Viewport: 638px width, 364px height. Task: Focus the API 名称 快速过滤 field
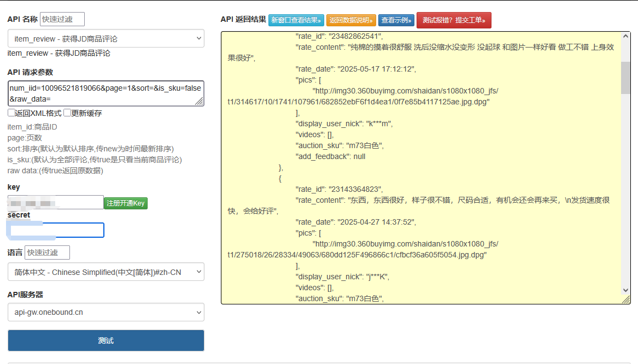coord(62,20)
